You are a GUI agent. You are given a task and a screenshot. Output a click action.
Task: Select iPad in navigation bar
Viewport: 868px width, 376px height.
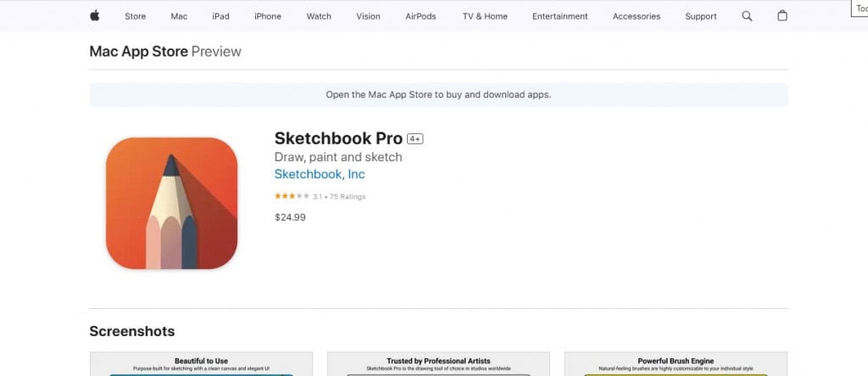[220, 16]
